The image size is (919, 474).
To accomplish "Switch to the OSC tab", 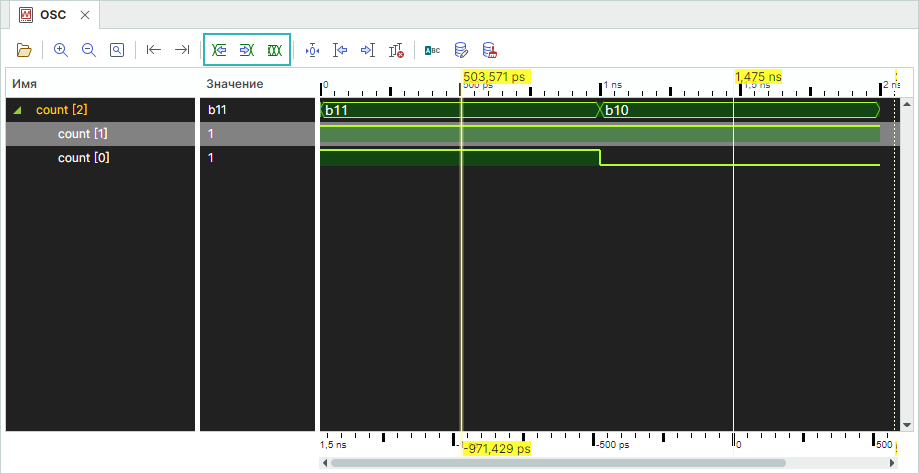I will coord(52,15).
